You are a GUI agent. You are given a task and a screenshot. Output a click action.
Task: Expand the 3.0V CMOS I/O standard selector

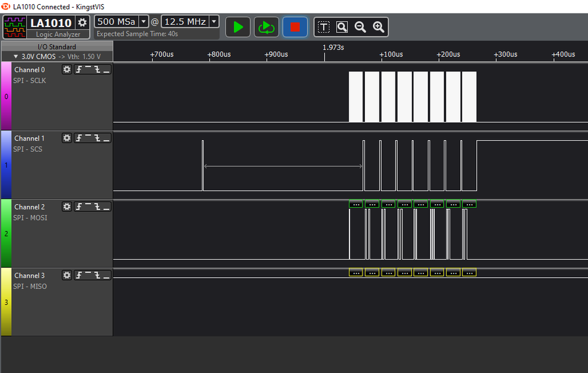click(x=57, y=56)
